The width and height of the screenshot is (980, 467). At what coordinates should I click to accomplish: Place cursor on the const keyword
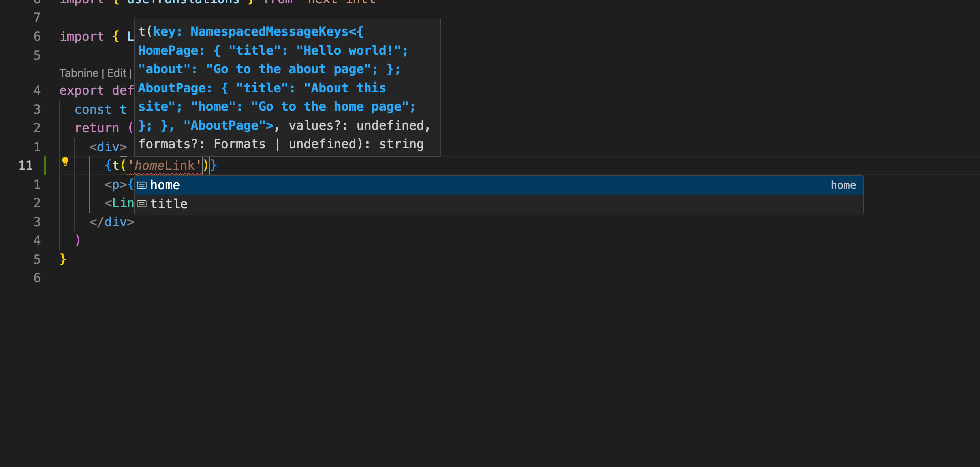coord(93,109)
